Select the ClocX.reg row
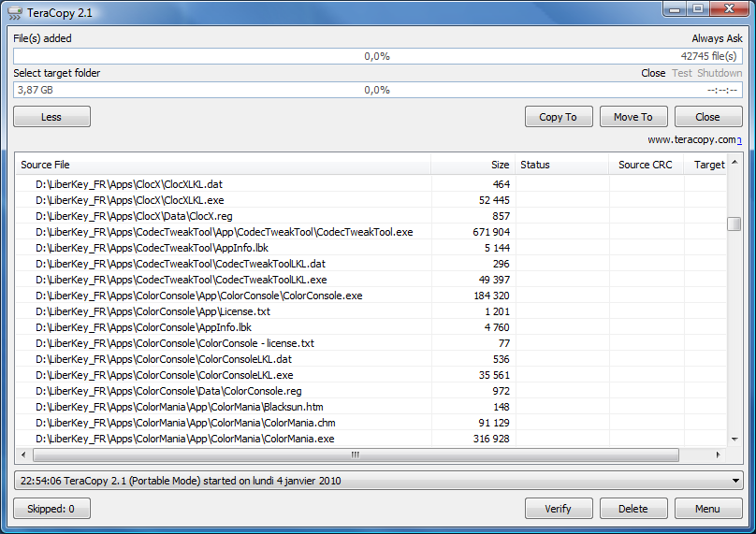Image resolution: width=756 pixels, height=534 pixels. tap(371, 216)
